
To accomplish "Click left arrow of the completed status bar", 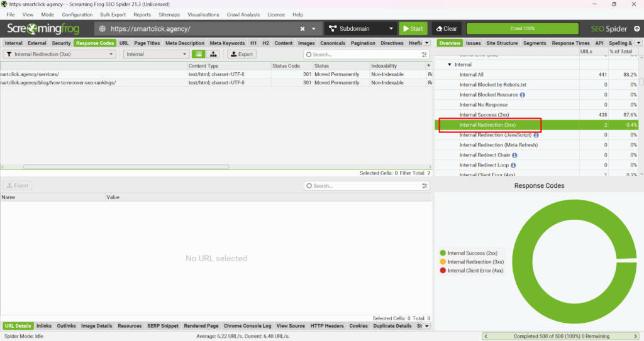I will [x=486, y=336].
